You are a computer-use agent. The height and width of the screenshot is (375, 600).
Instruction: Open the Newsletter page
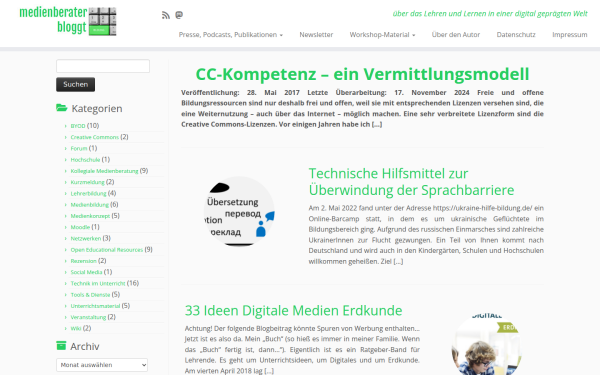316,35
